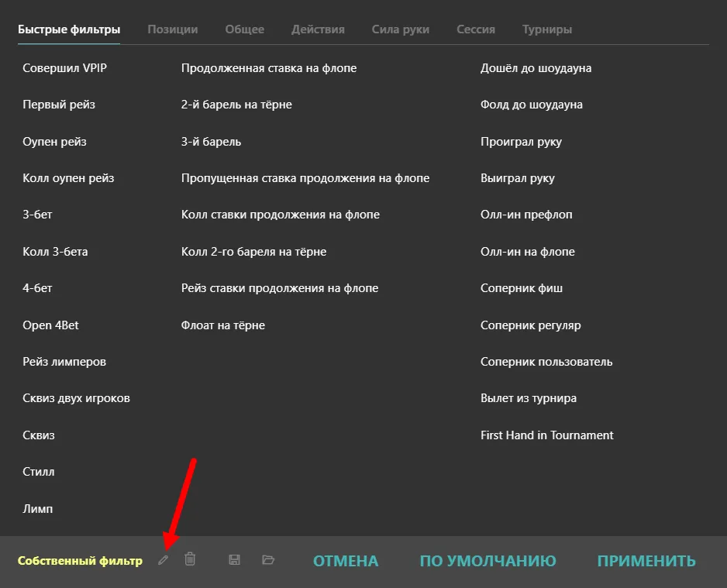Image resolution: width=727 pixels, height=588 pixels.
Task: Click the pencil edit filter name icon
Action: [163, 560]
